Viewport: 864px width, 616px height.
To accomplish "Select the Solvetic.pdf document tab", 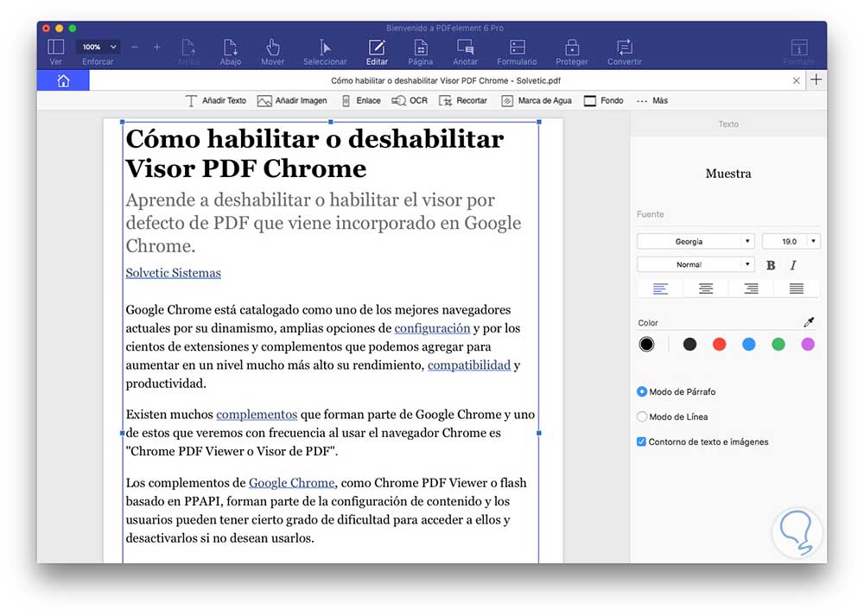I will 445,80.
